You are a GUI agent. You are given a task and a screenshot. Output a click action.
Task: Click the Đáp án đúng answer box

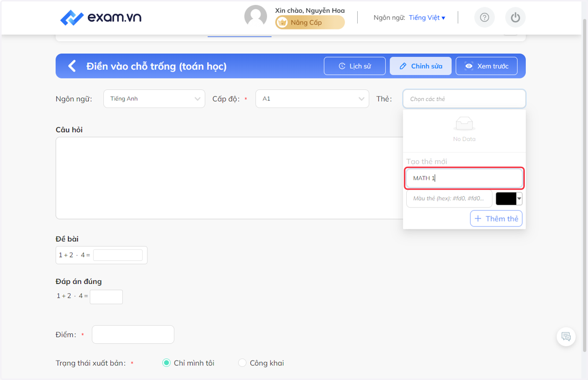click(x=106, y=297)
